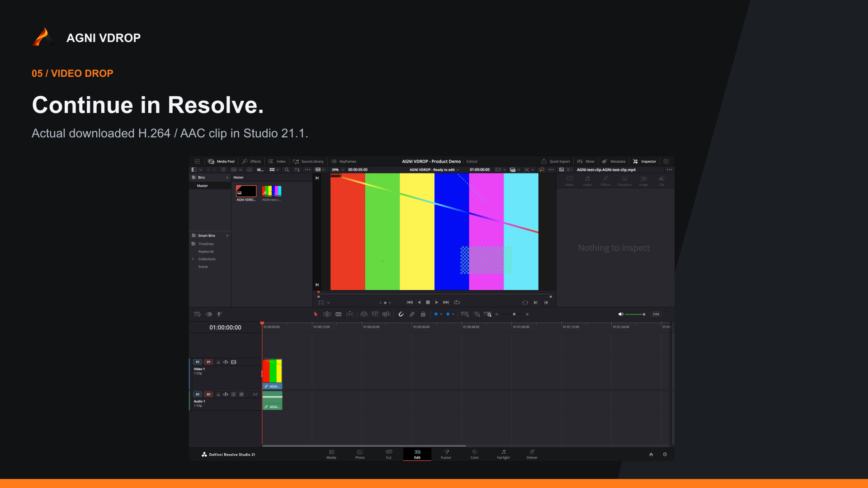The width and height of the screenshot is (868, 488).
Task: Toggle timeline Snapping magnet icon
Action: coord(401,314)
